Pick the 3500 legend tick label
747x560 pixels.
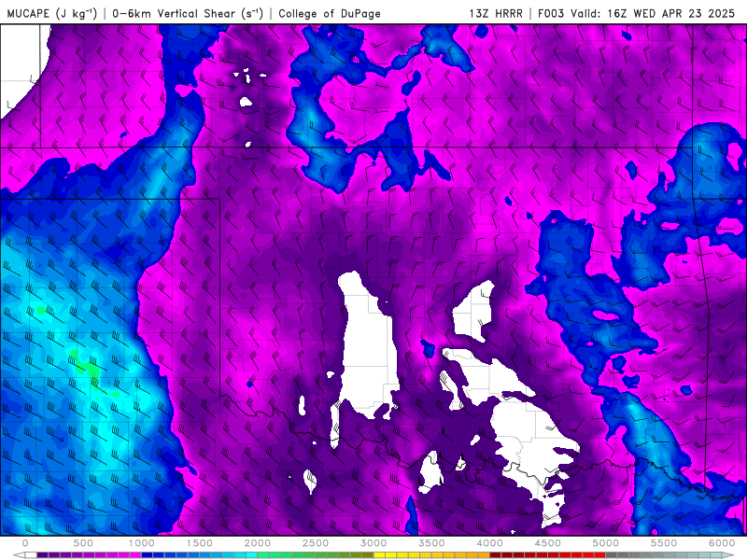[431, 543]
